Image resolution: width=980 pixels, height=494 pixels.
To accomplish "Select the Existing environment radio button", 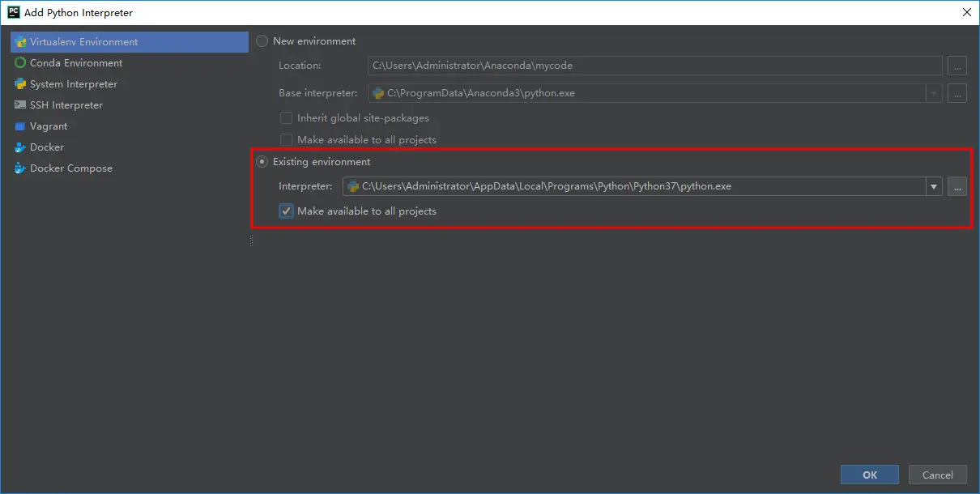I will pos(262,162).
